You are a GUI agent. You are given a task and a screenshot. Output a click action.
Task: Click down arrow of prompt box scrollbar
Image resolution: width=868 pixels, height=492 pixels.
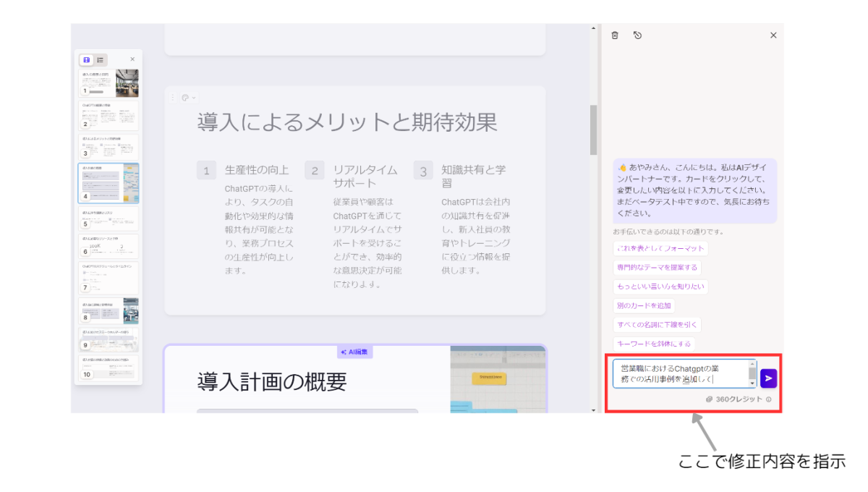click(752, 383)
